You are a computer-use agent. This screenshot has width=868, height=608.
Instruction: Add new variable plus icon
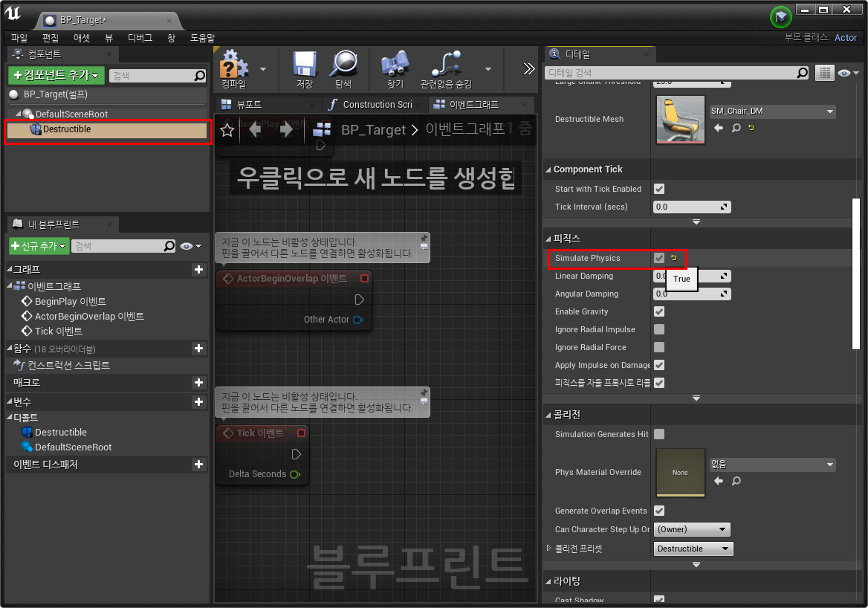click(198, 401)
